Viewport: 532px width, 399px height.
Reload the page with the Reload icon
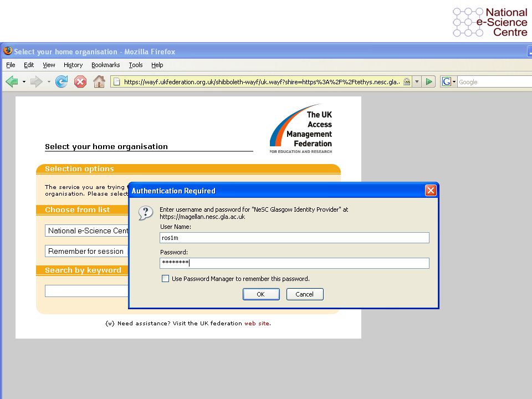(62, 82)
